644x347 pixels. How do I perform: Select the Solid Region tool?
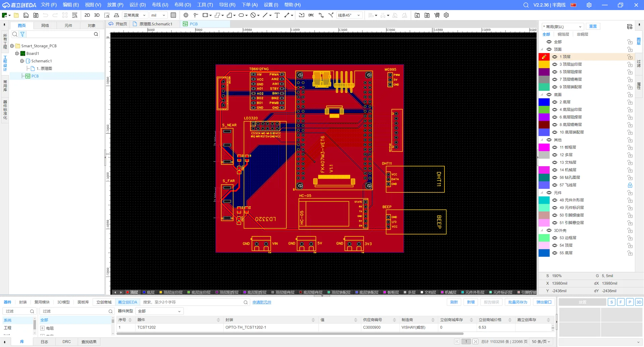coord(229,15)
